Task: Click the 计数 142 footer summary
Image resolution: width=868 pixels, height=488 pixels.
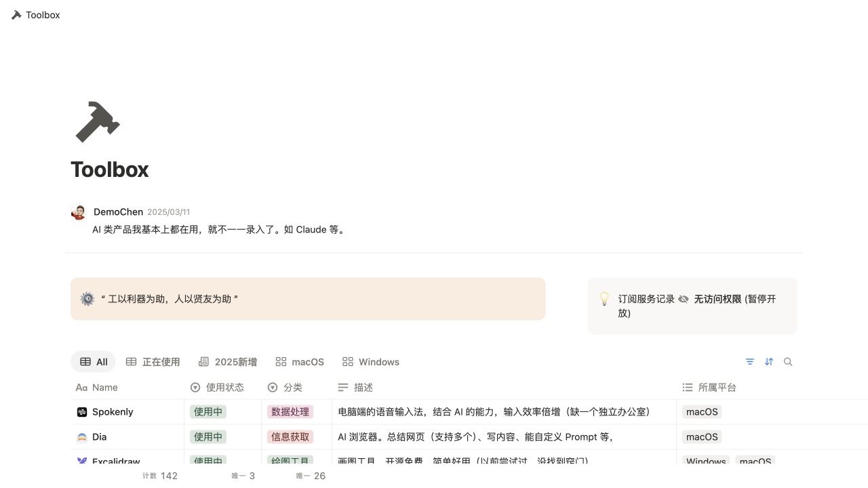Action: [x=160, y=476]
